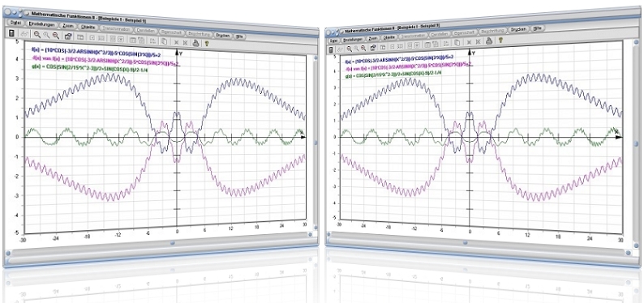Click the double X delete-all icon in left window
Image resolution: width=644 pixels, height=303 pixels.
point(185,43)
